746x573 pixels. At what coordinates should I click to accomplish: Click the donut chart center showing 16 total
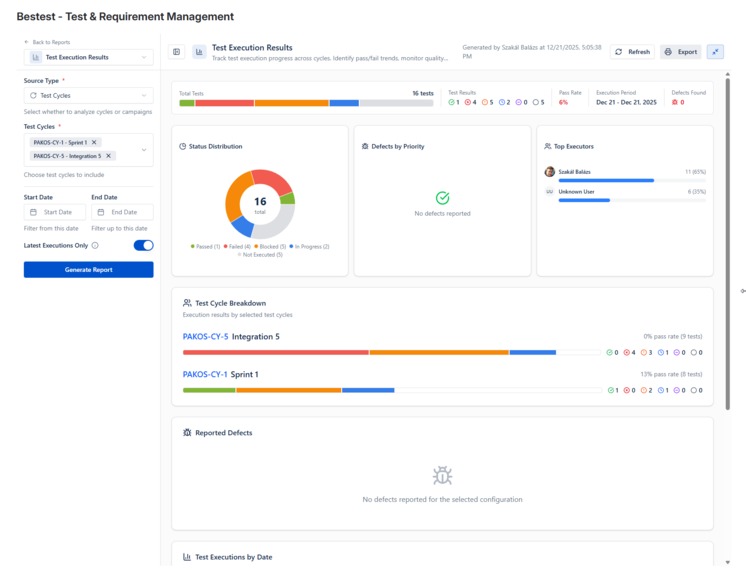(260, 204)
